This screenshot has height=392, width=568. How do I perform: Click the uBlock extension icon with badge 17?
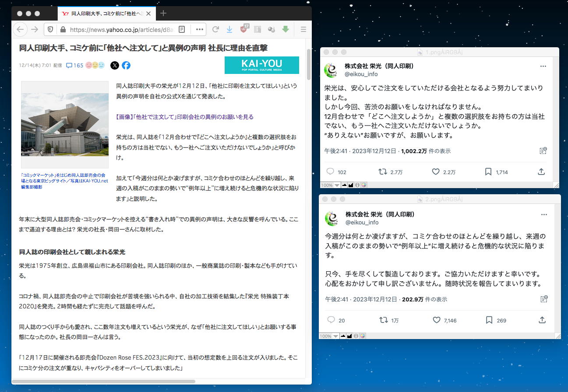pyautogui.click(x=244, y=29)
